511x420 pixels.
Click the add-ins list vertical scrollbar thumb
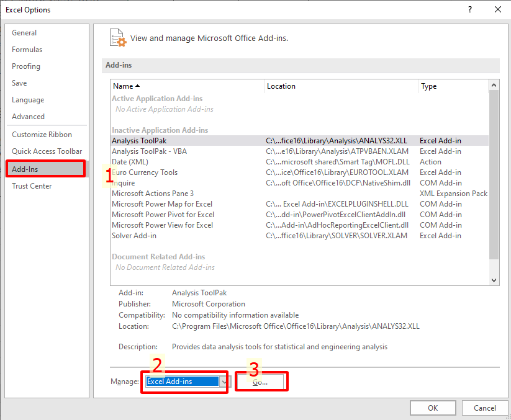(494, 175)
